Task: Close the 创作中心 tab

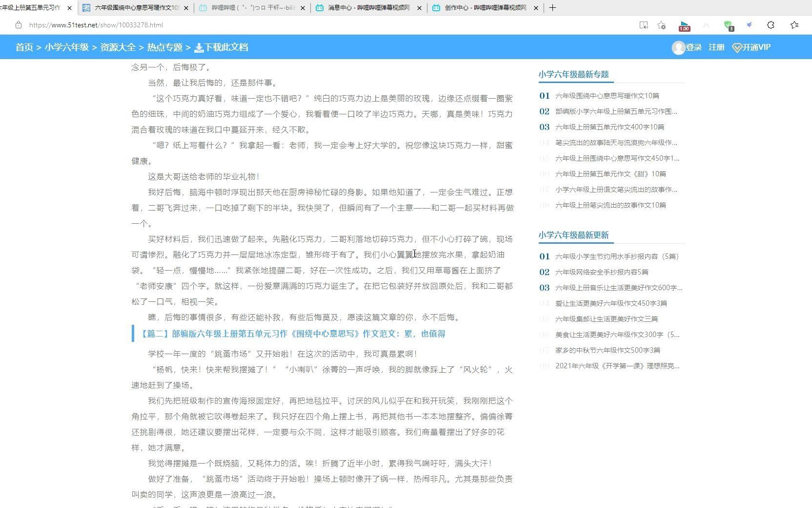Action: (x=536, y=8)
